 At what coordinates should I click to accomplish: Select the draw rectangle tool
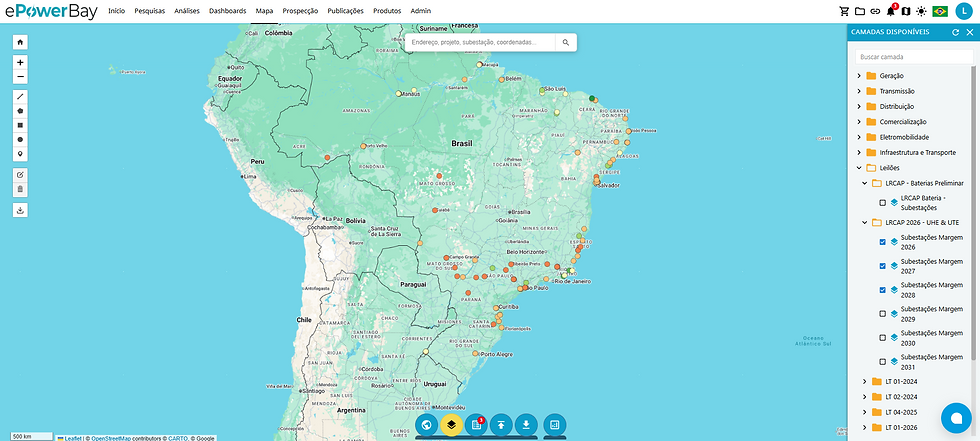(x=20, y=125)
